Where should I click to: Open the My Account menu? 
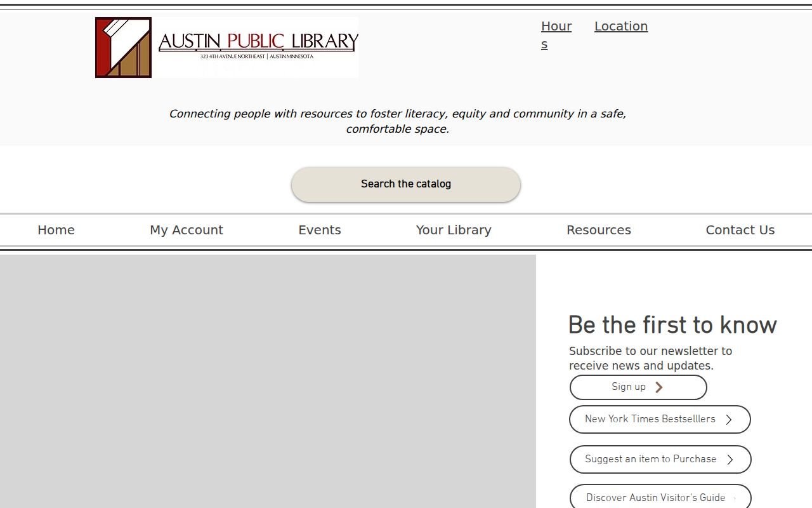pos(187,230)
